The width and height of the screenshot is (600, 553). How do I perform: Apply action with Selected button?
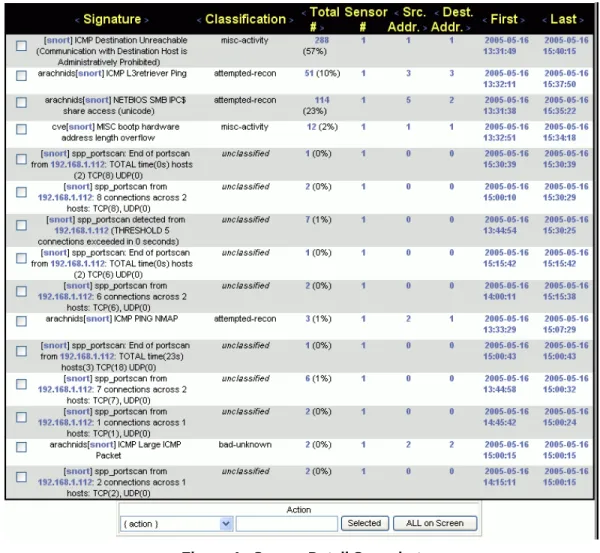[x=365, y=523]
